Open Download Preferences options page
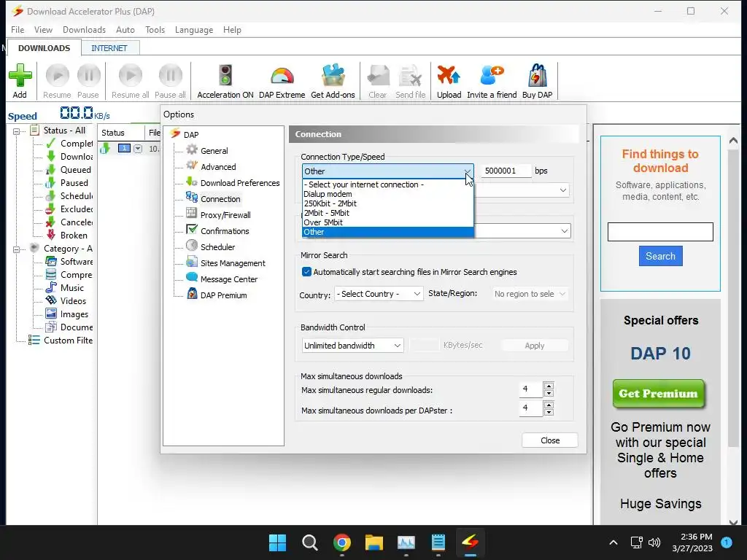The width and height of the screenshot is (747, 560). click(239, 183)
